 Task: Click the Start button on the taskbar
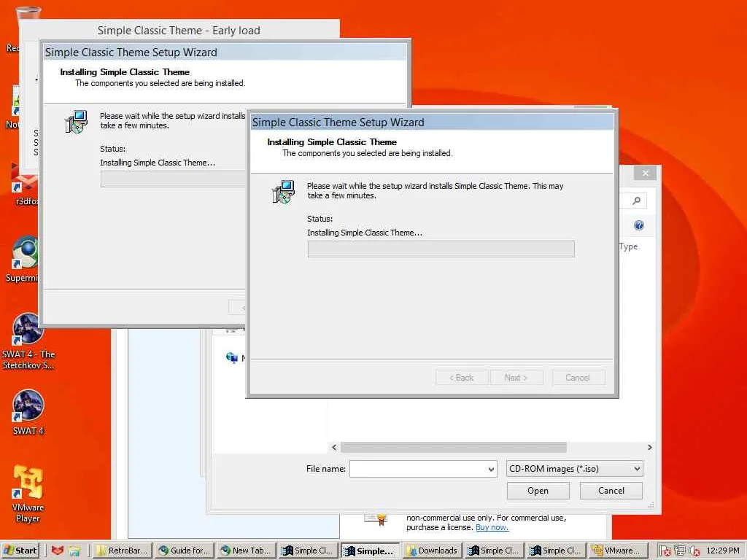20,551
